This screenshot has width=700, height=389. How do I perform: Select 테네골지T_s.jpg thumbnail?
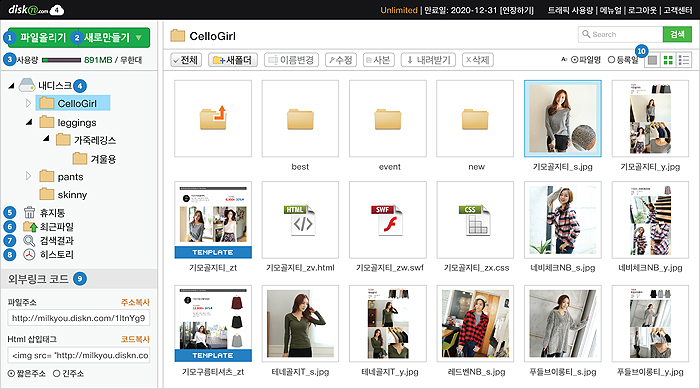coord(300,324)
